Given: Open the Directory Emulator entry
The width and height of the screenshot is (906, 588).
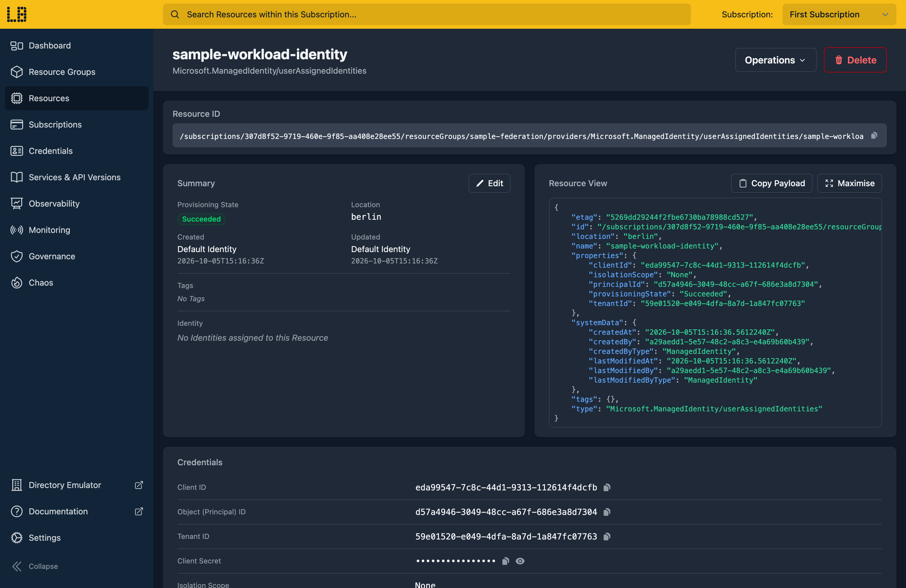Looking at the screenshot, I should click(x=76, y=485).
